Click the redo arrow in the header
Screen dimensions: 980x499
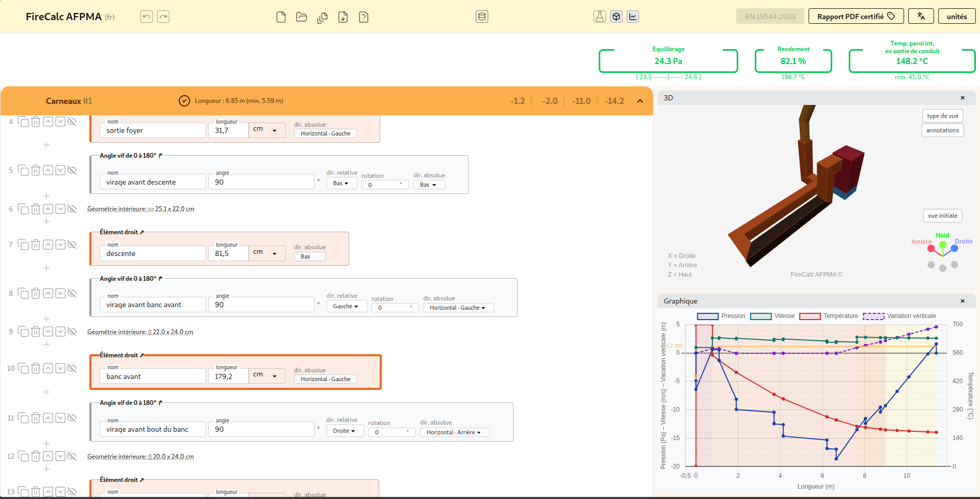(x=163, y=17)
